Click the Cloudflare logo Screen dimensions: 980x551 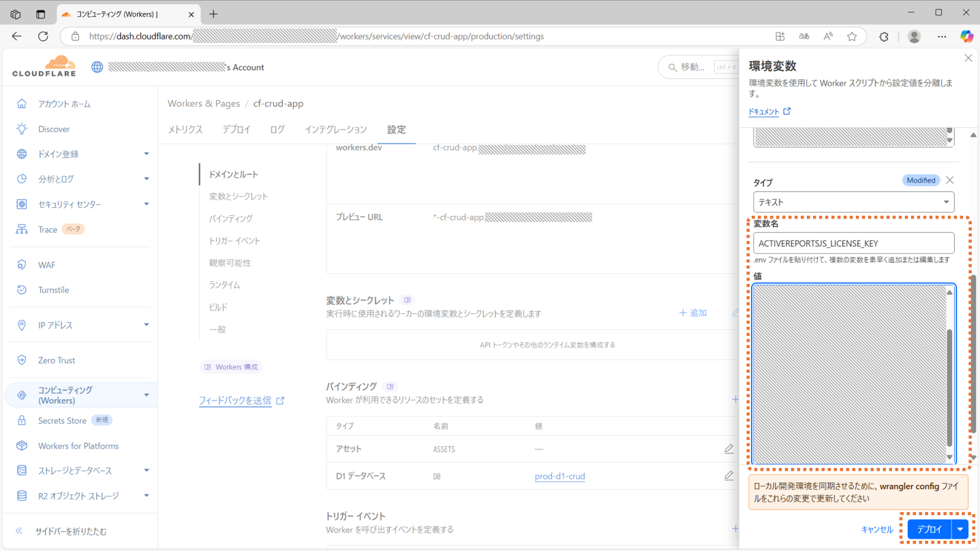coord(44,67)
